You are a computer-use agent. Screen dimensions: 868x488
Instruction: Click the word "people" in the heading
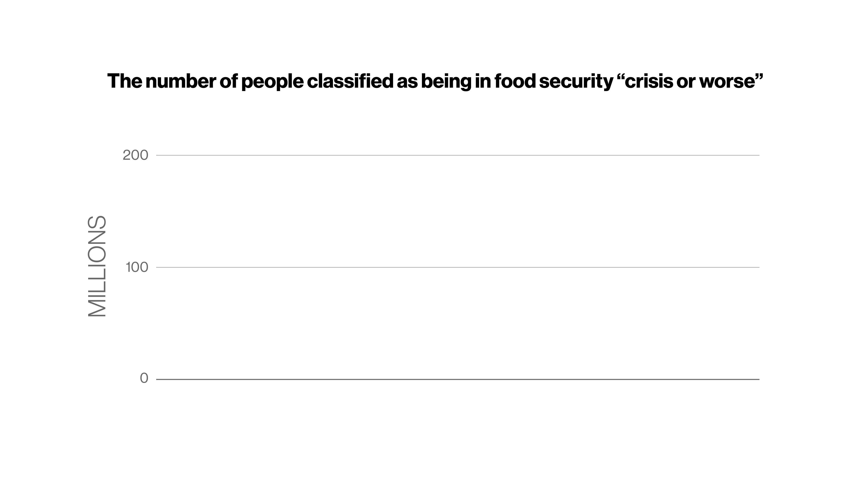(x=272, y=82)
